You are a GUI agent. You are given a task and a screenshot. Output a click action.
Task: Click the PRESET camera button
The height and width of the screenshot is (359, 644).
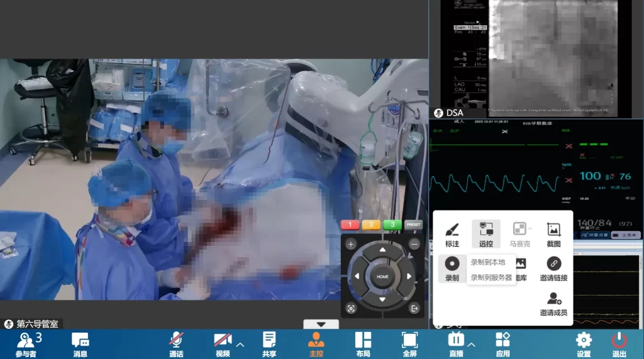[413, 224]
